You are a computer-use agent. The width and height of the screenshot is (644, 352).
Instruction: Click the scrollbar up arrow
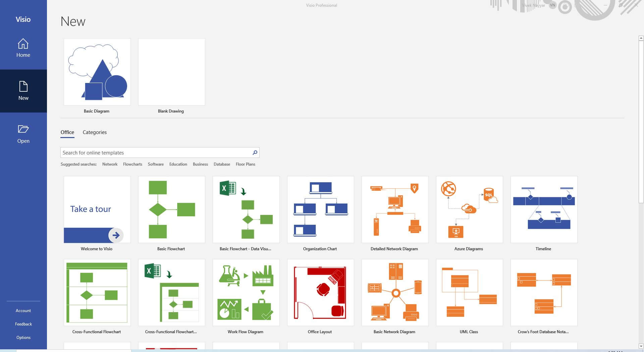(x=641, y=38)
